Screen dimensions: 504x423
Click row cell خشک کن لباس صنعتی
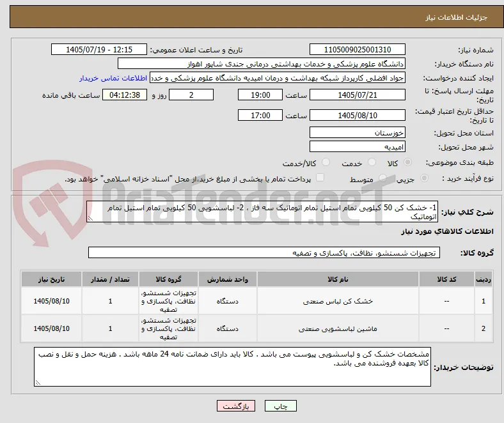tap(338, 301)
